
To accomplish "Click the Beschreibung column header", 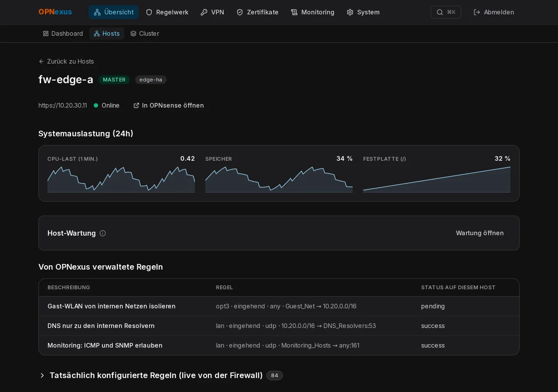I will point(69,287).
